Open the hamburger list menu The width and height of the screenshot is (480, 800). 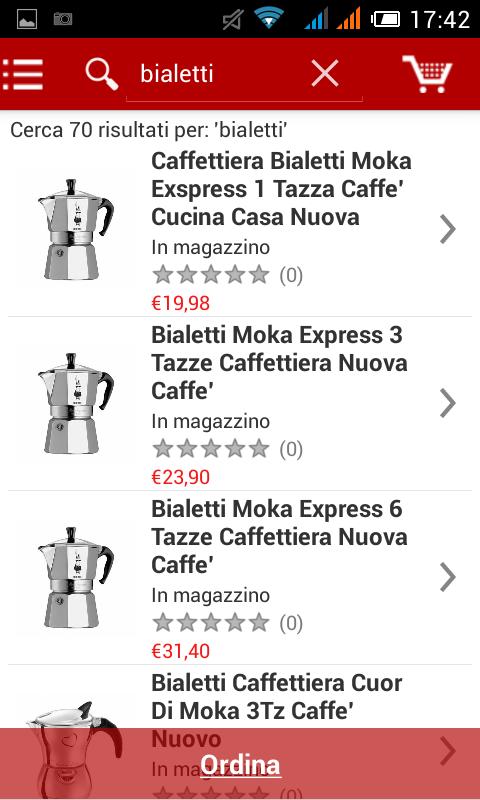point(22,74)
